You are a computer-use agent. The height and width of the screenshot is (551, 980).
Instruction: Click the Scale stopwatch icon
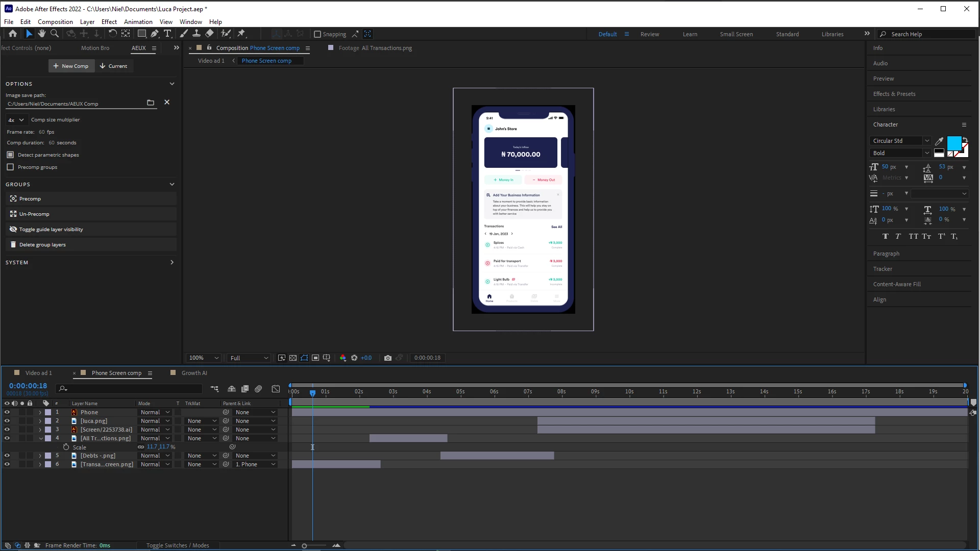pos(66,447)
